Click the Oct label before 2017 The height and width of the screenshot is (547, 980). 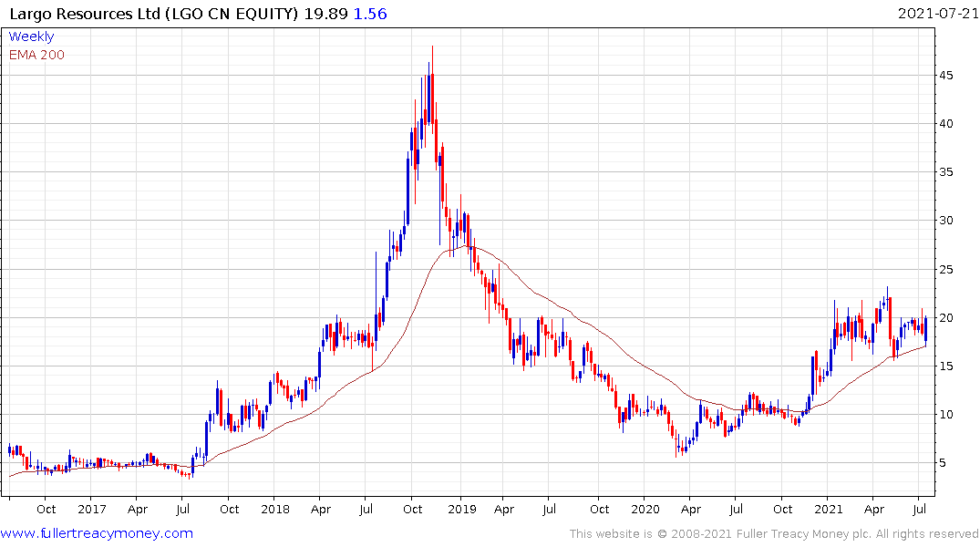(46, 509)
